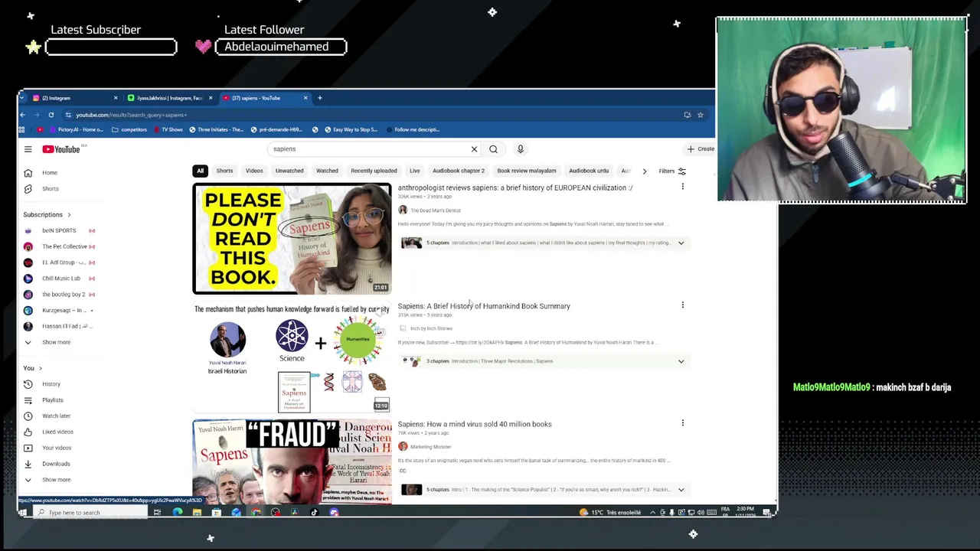Select the 'Book review malayalam' chip
980x551 pixels.
[x=527, y=171]
